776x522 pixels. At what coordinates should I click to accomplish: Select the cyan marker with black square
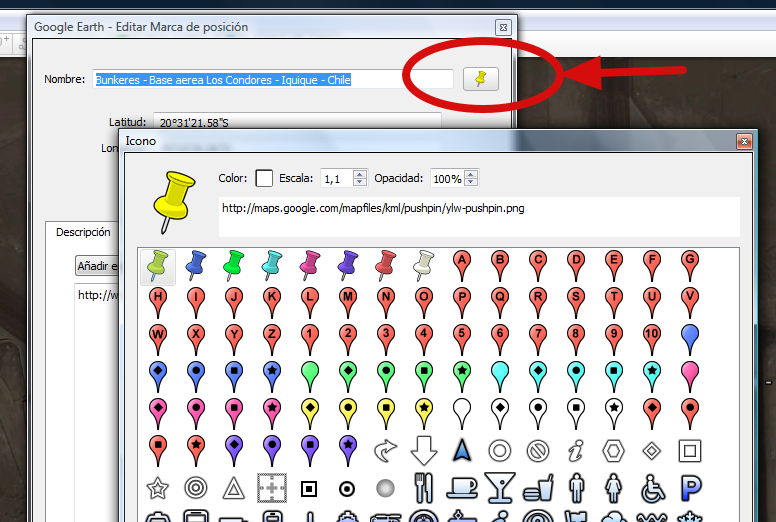tap(614, 377)
